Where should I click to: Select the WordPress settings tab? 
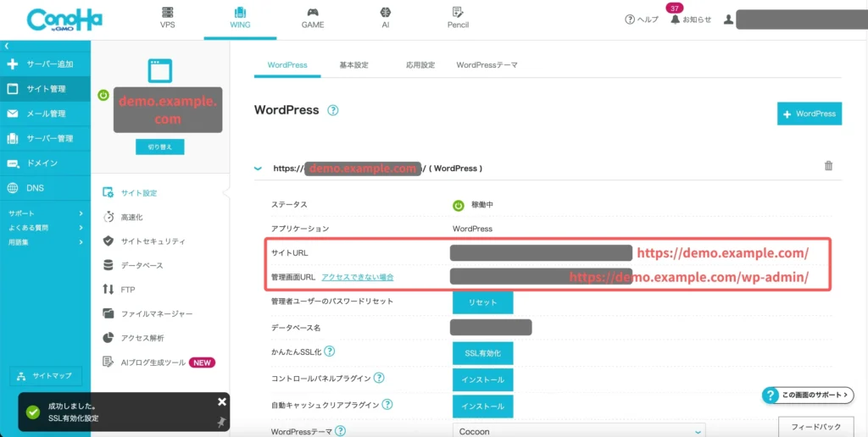point(287,64)
